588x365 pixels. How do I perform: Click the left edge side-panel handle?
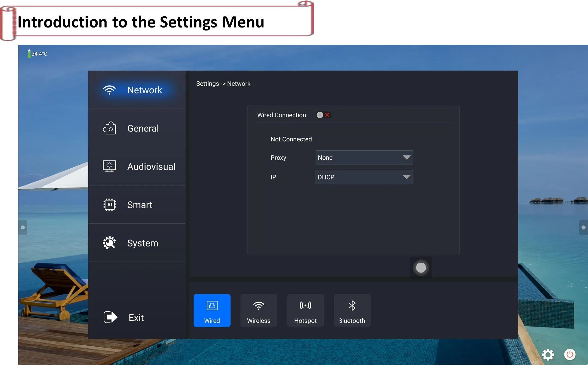[23, 227]
